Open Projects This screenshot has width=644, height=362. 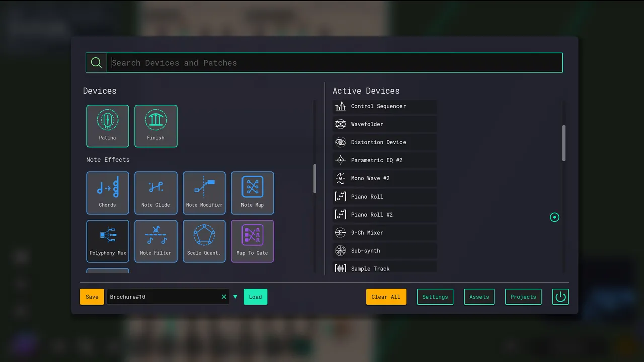point(523,297)
